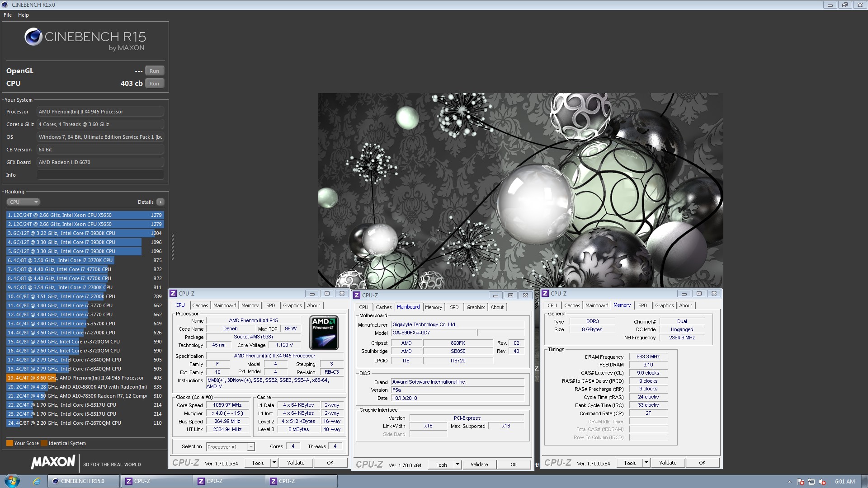Click the Show Desktop strip

[x=864, y=481]
